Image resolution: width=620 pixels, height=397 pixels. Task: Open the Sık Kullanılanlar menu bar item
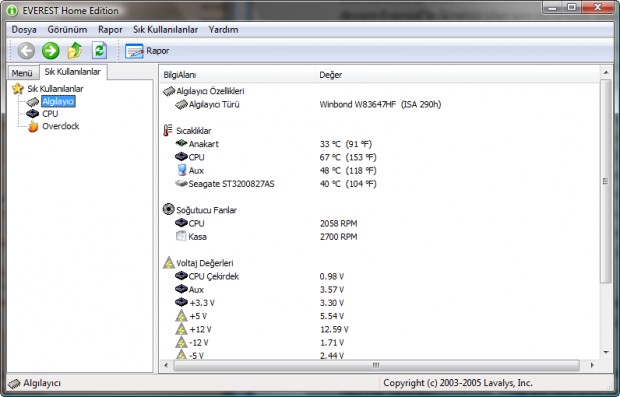tap(165, 30)
